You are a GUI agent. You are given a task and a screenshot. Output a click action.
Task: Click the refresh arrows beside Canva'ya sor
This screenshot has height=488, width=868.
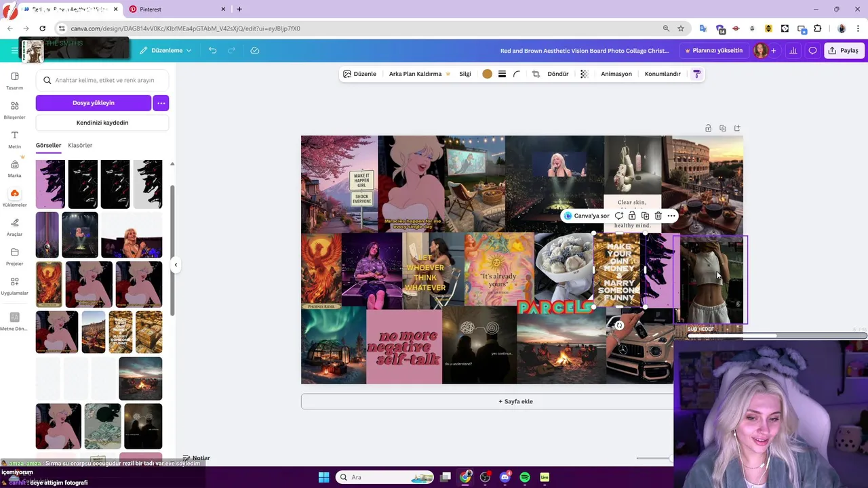tap(619, 216)
